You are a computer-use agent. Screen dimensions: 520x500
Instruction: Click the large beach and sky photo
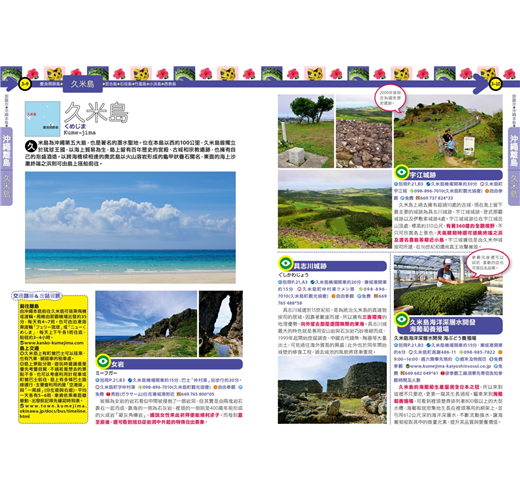coord(130,228)
